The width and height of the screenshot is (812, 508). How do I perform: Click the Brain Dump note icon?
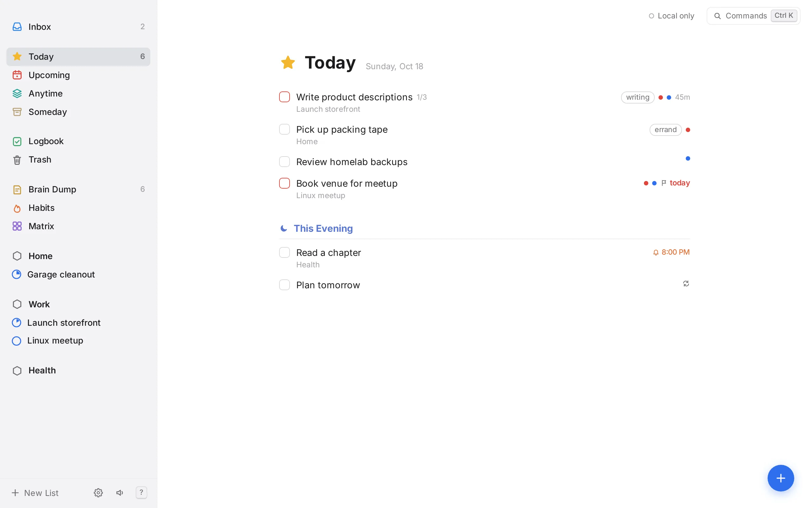point(17,190)
